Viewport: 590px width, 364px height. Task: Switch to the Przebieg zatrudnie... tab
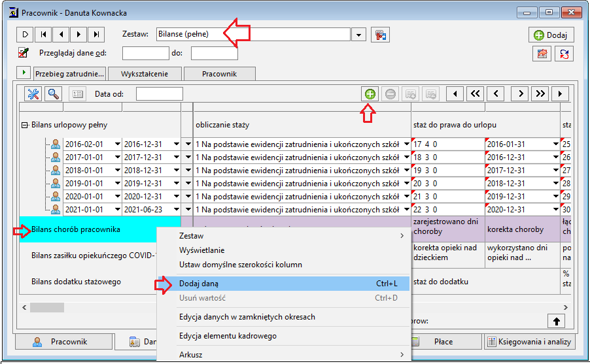[x=69, y=74]
